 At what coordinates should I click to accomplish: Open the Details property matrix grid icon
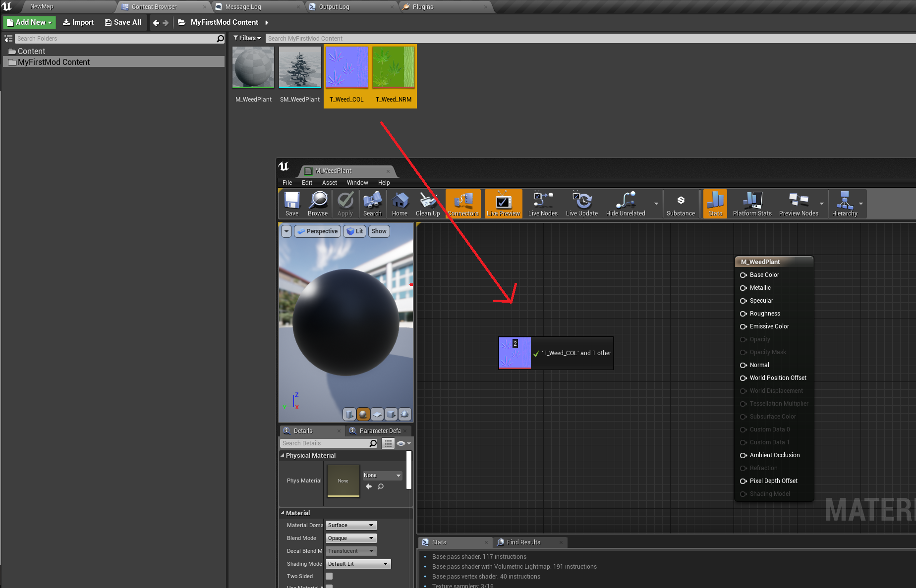click(388, 443)
